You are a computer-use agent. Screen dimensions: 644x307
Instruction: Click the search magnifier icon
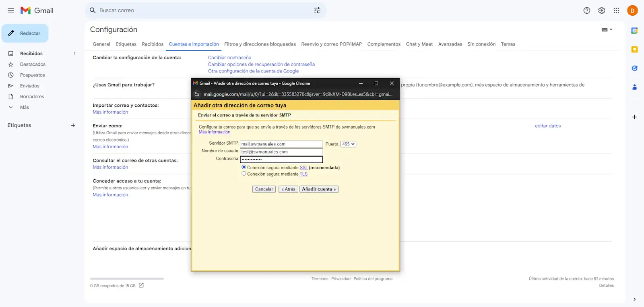[x=93, y=10]
